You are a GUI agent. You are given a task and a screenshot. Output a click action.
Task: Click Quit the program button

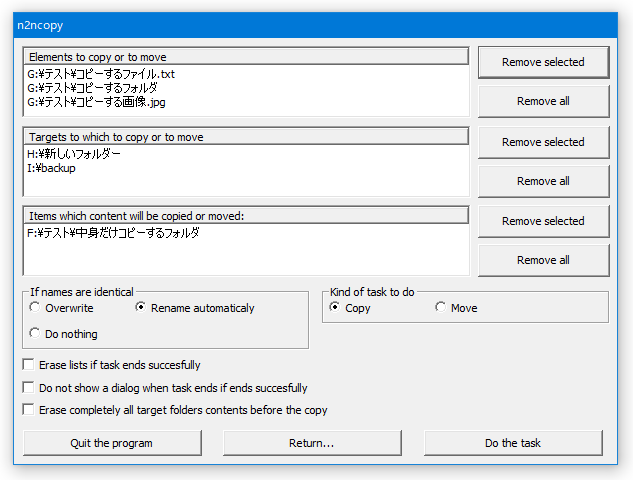click(112, 443)
